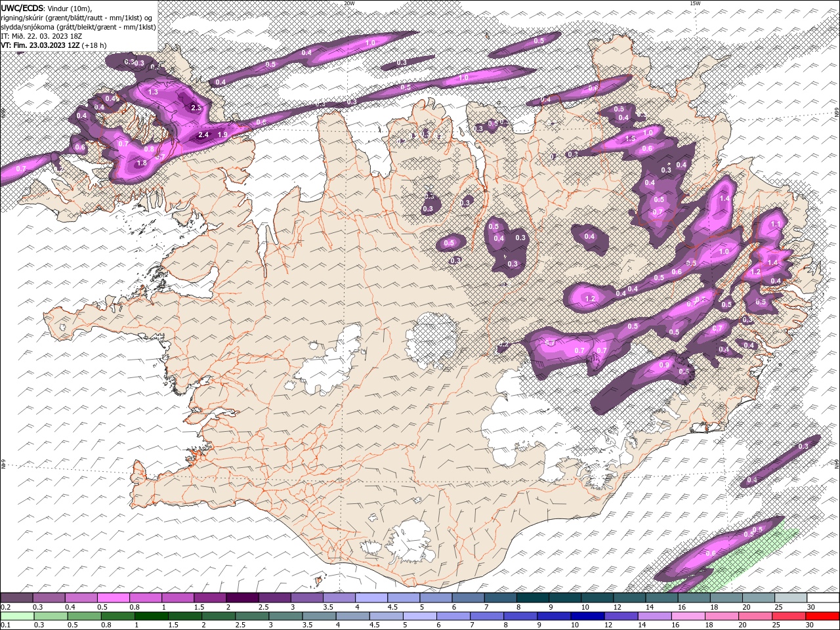
Task: Click the 15W longitude label
Action: tap(695, 3)
